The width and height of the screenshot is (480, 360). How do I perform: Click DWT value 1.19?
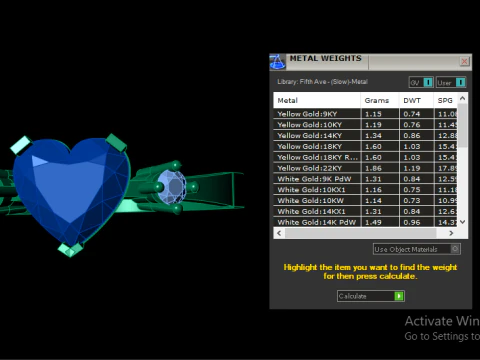(412, 168)
